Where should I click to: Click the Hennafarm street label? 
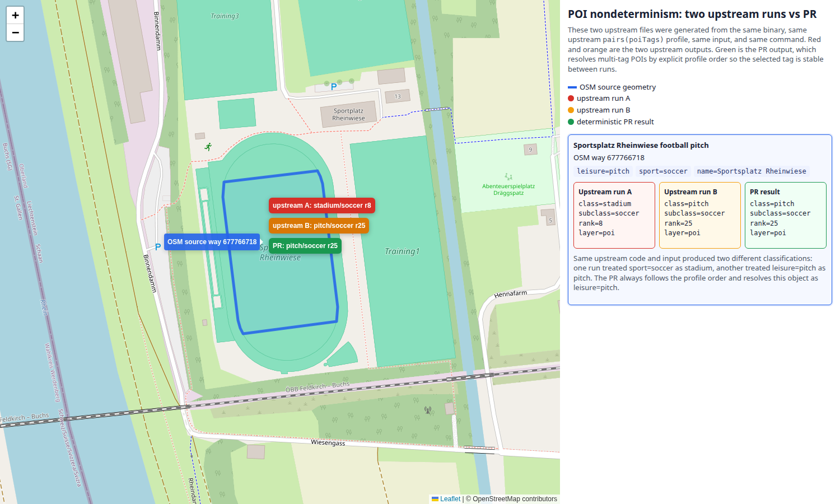pyautogui.click(x=510, y=294)
